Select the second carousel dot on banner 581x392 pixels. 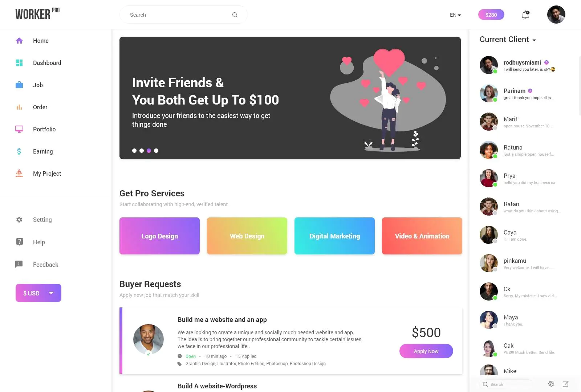pyautogui.click(x=142, y=151)
